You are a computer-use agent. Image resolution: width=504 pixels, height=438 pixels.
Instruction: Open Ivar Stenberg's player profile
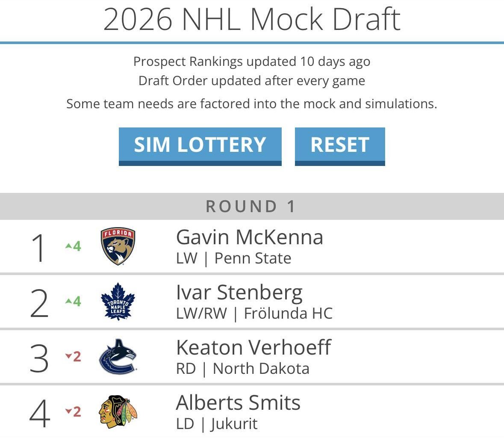[x=240, y=293]
